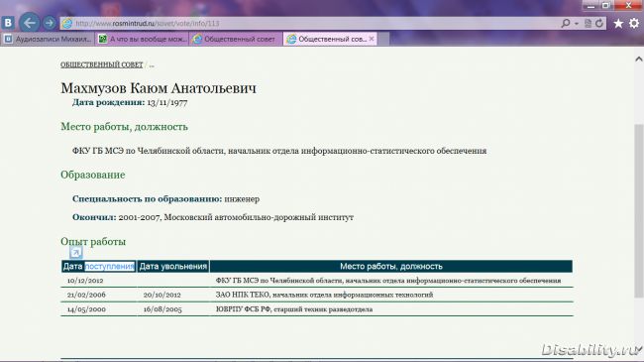This screenshot has width=644, height=362.
Task: Close the active Общественный сов.. tab
Action: 372,39
